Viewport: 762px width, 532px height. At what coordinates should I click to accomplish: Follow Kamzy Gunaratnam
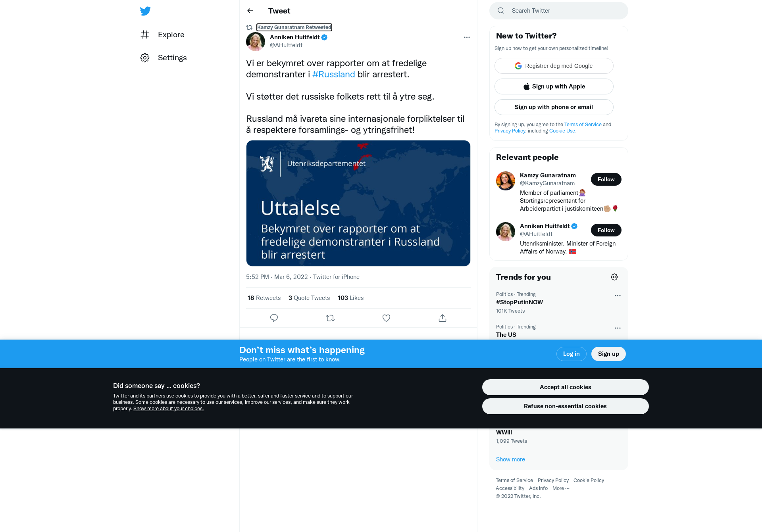pyautogui.click(x=606, y=179)
